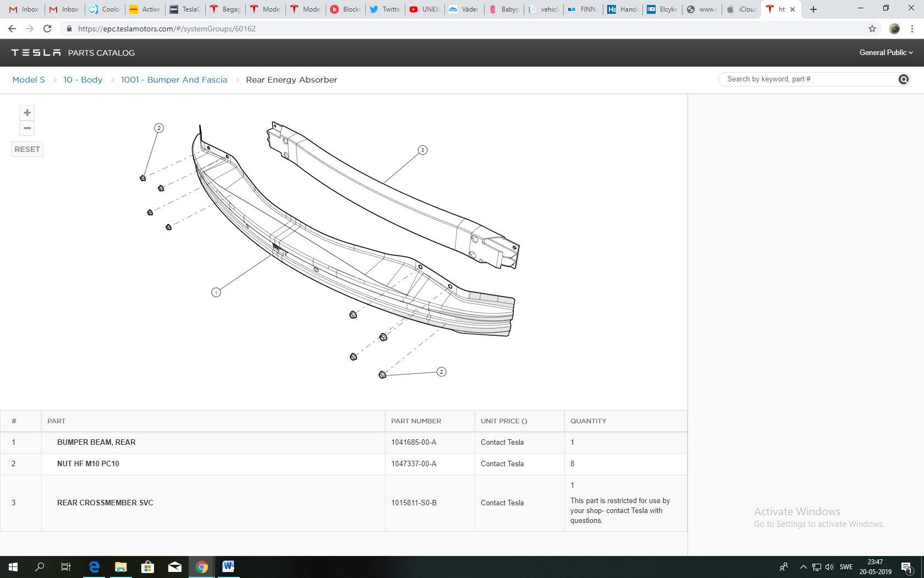The height and width of the screenshot is (578, 924).
Task: Click the address bar URL
Action: click(x=167, y=29)
